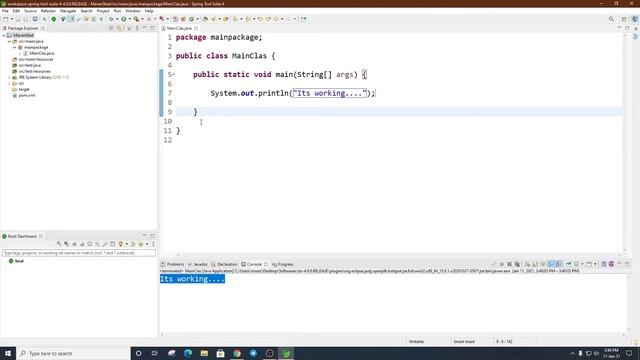Open the Source menu
Viewport: 640px width, 360px height.
(30, 11)
